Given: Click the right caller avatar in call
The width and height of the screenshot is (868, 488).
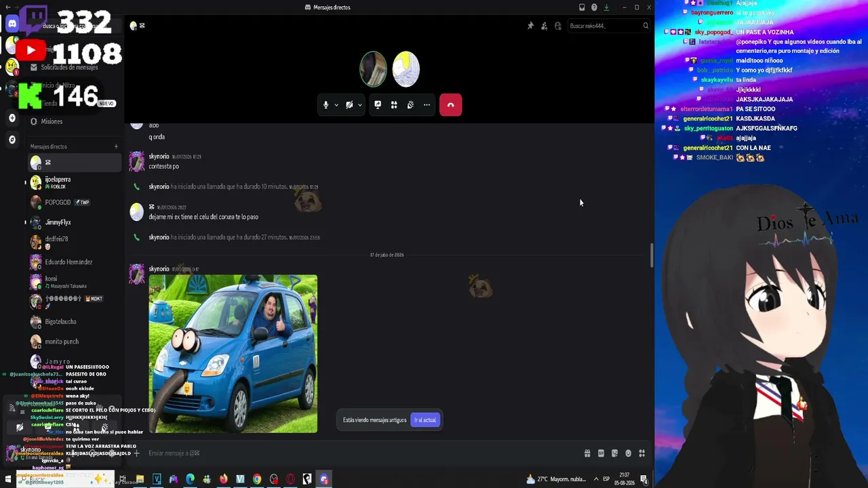Looking at the screenshot, I should [406, 69].
